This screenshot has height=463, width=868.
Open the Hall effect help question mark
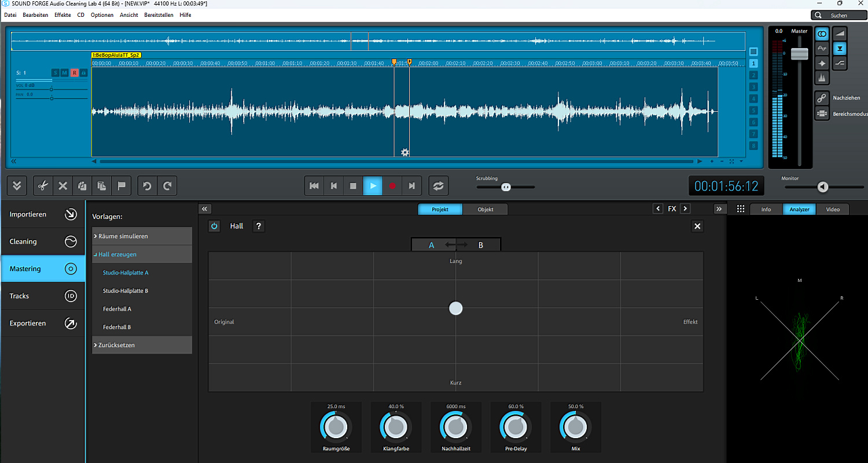pyautogui.click(x=259, y=226)
